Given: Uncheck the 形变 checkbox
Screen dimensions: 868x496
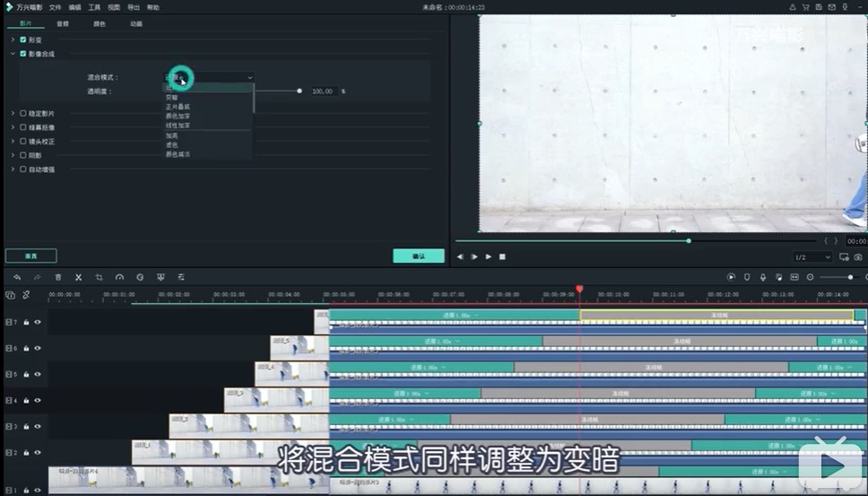Looking at the screenshot, I should coord(23,39).
